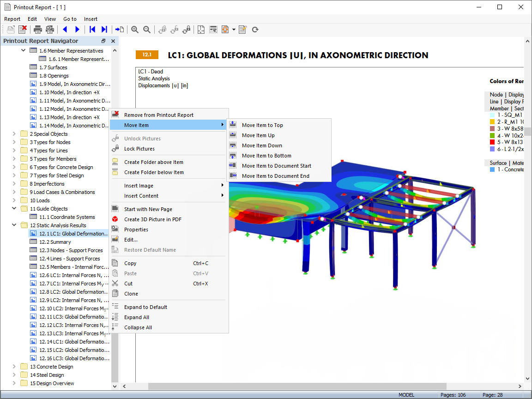Click the orange page fit icon
The image size is (532, 399).
[225, 30]
